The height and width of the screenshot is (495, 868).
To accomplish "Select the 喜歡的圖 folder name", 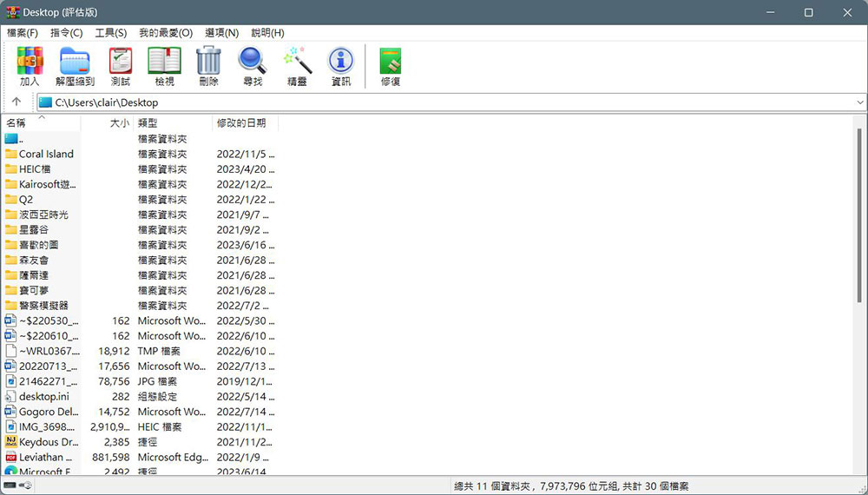I will (39, 245).
